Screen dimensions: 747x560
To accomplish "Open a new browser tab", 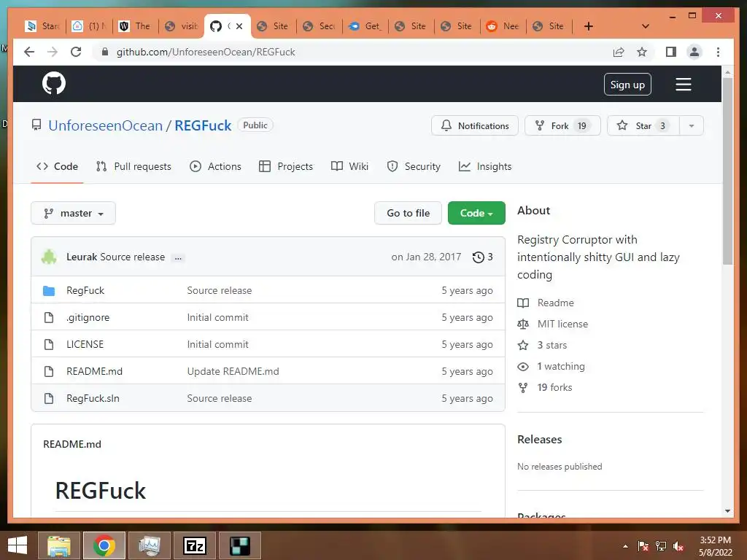I will [x=589, y=26].
